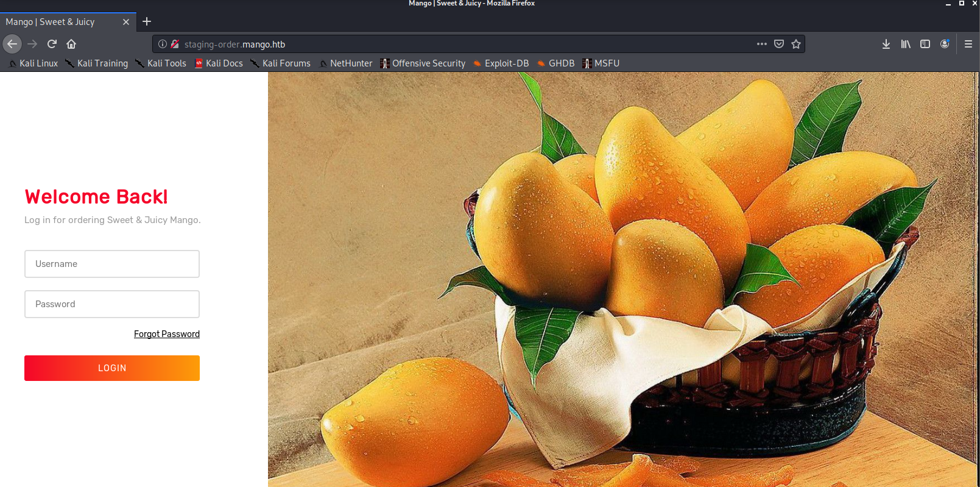Reload the current page

click(52, 44)
